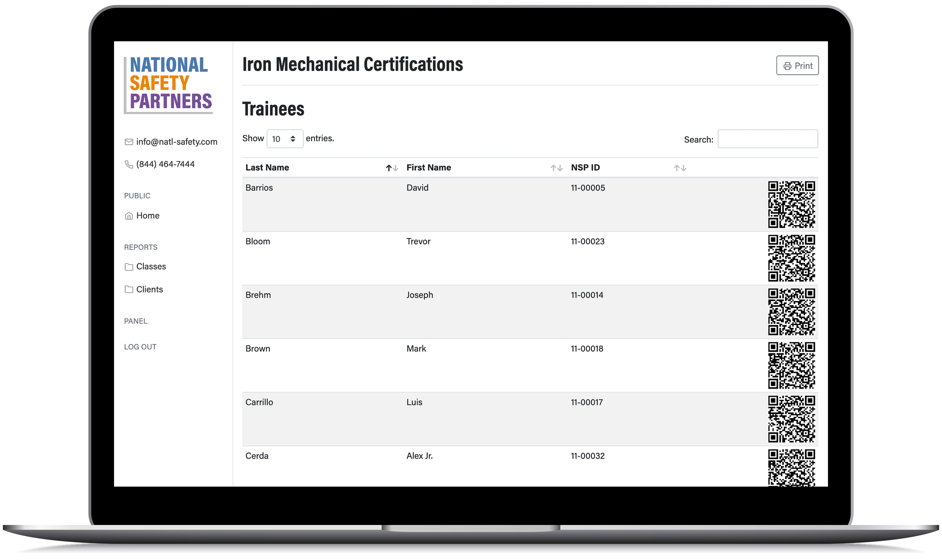
Task: Click NSP ID 11-00005
Action: coord(588,188)
